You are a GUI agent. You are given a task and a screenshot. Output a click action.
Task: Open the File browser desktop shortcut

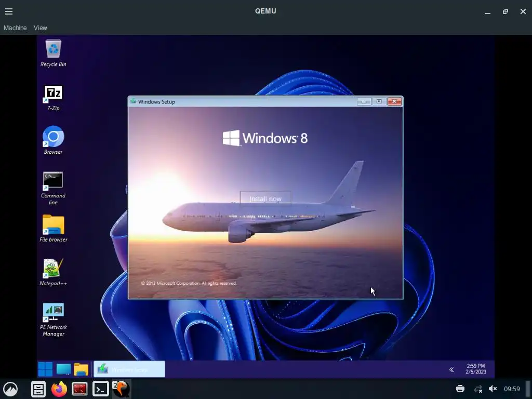click(x=54, y=229)
